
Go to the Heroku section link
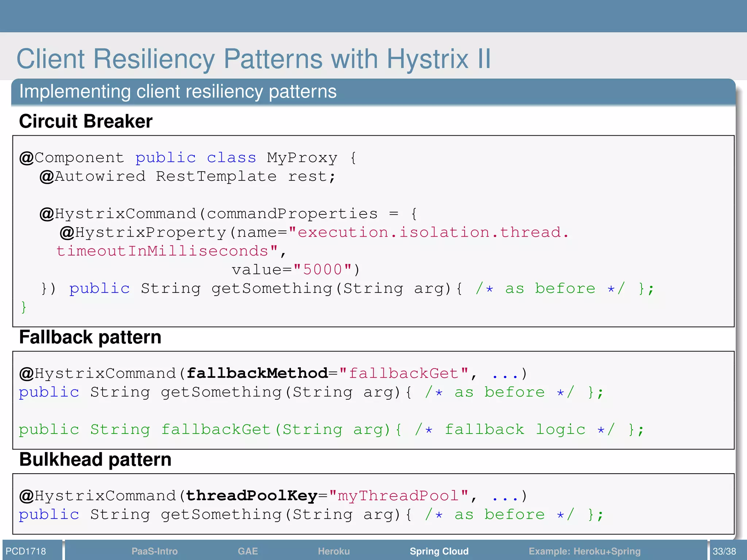coord(334,551)
